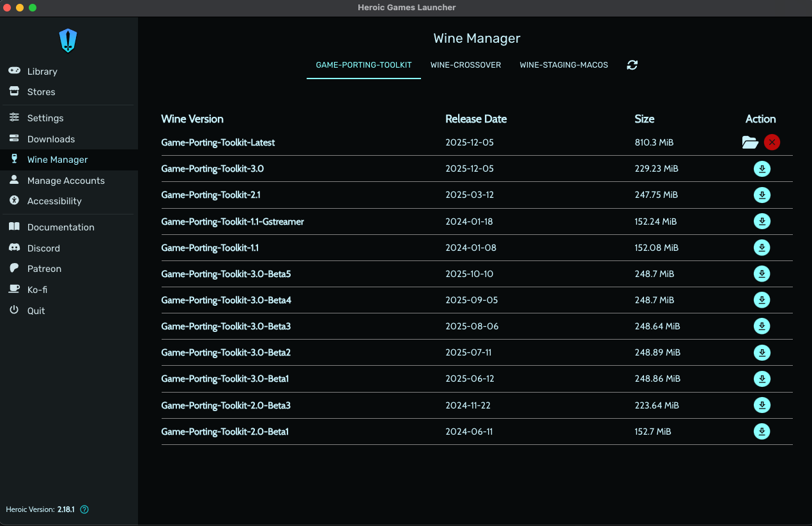Click the Ko-fi cup icon

click(x=14, y=289)
